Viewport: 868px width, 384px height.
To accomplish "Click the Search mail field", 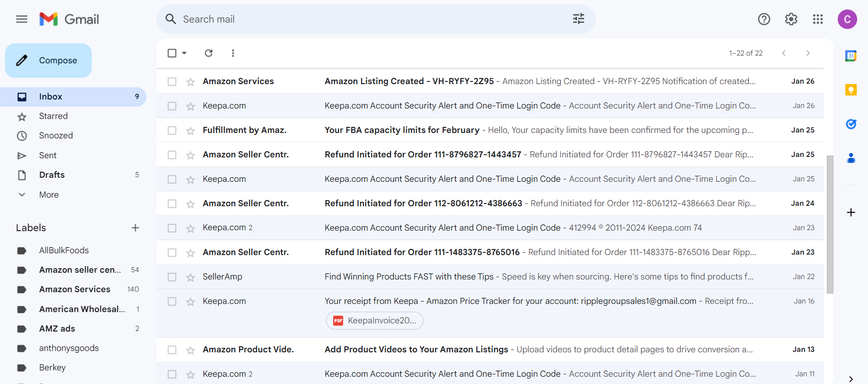I will (x=375, y=19).
